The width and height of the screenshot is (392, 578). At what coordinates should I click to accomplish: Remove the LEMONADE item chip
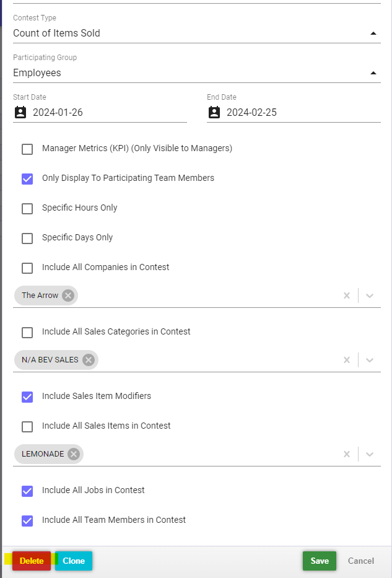(x=74, y=453)
